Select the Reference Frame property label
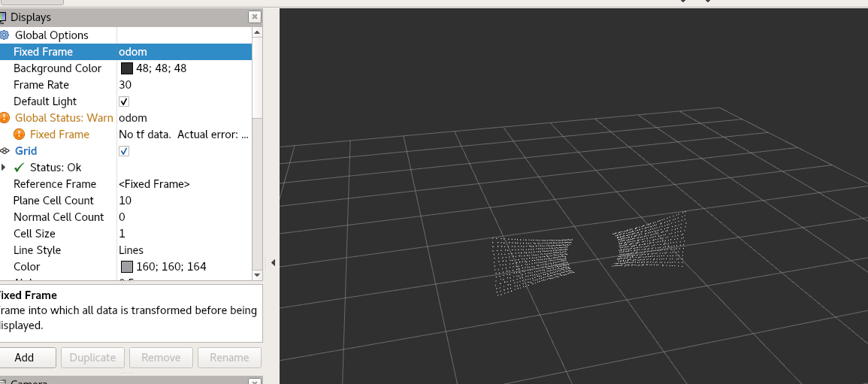 click(x=55, y=184)
